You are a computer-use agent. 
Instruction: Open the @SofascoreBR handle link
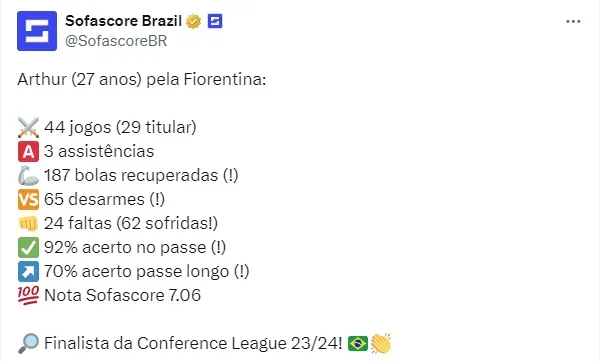(116, 41)
